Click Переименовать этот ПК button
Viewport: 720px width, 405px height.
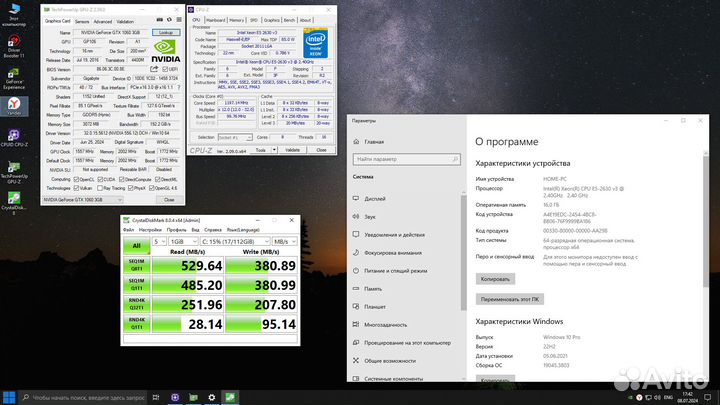(x=510, y=299)
